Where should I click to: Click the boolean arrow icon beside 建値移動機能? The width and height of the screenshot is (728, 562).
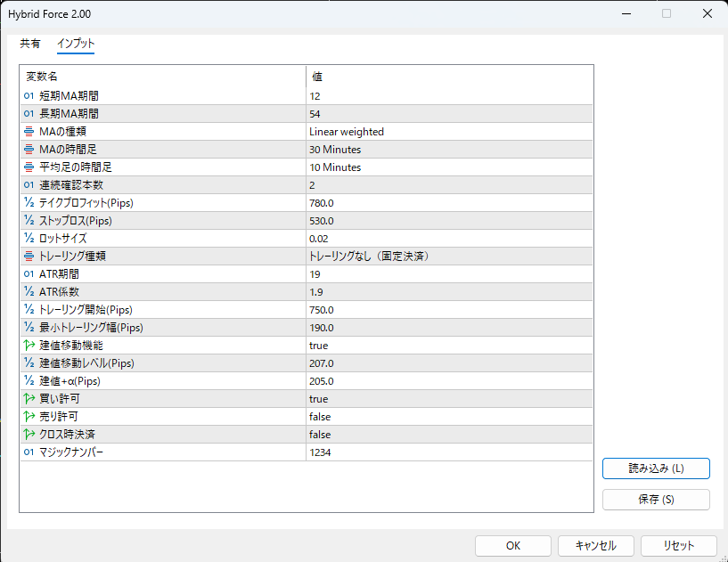tap(29, 346)
